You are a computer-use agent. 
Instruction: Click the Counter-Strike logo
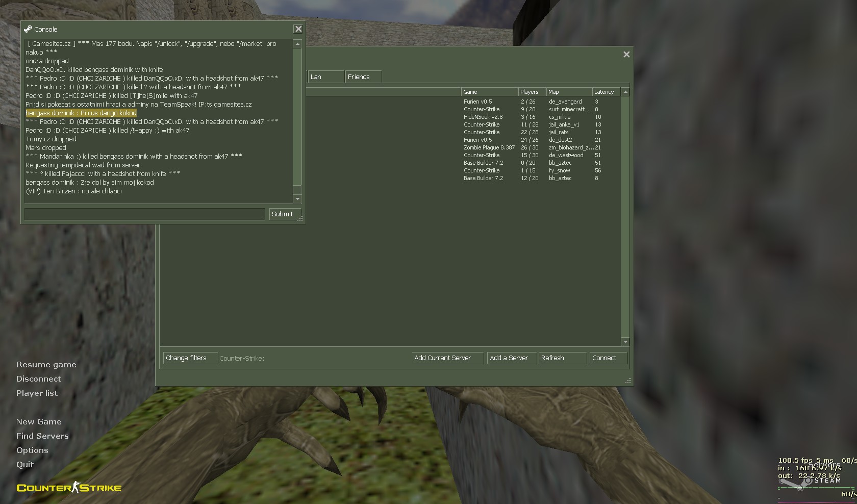click(x=69, y=488)
